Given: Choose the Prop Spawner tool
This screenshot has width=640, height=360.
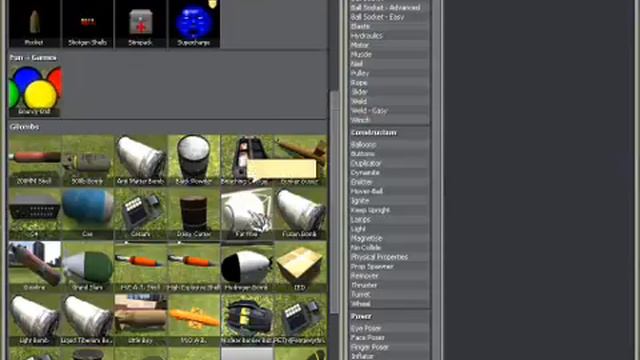Looking at the screenshot, I should 390,267.
